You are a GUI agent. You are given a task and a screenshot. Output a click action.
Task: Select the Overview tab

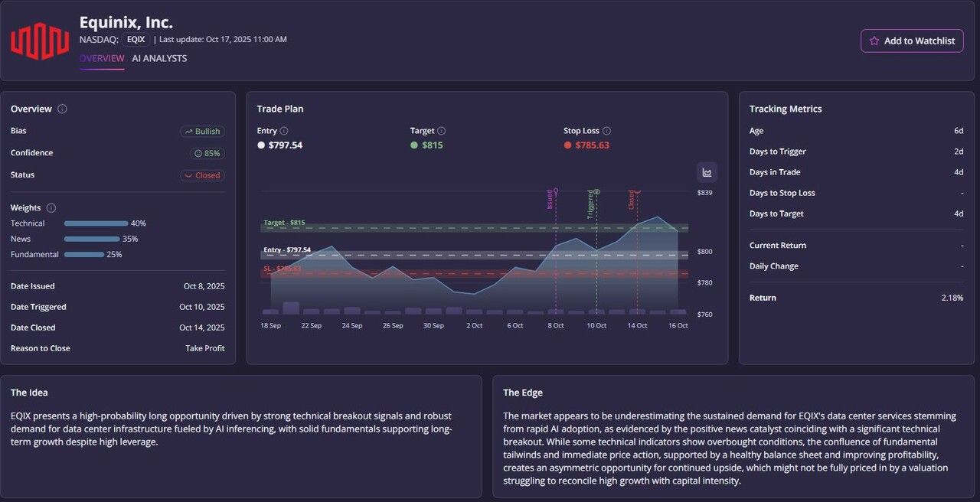[x=102, y=58]
